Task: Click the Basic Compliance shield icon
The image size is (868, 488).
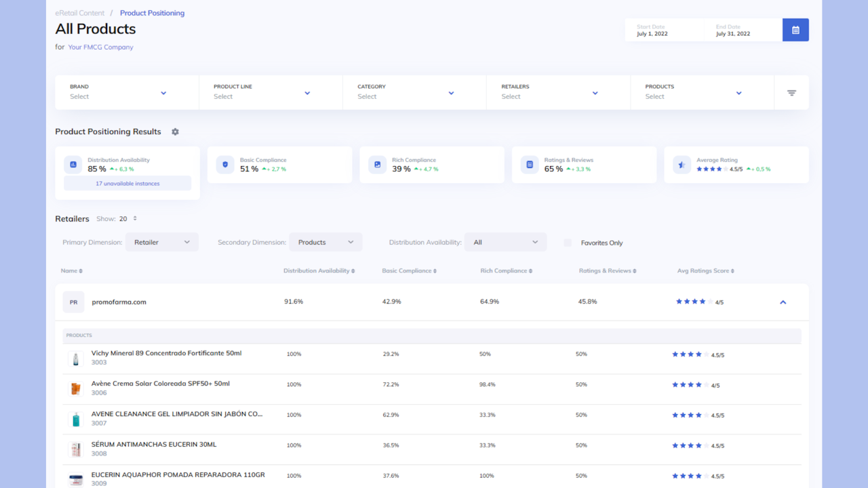Action: point(225,165)
